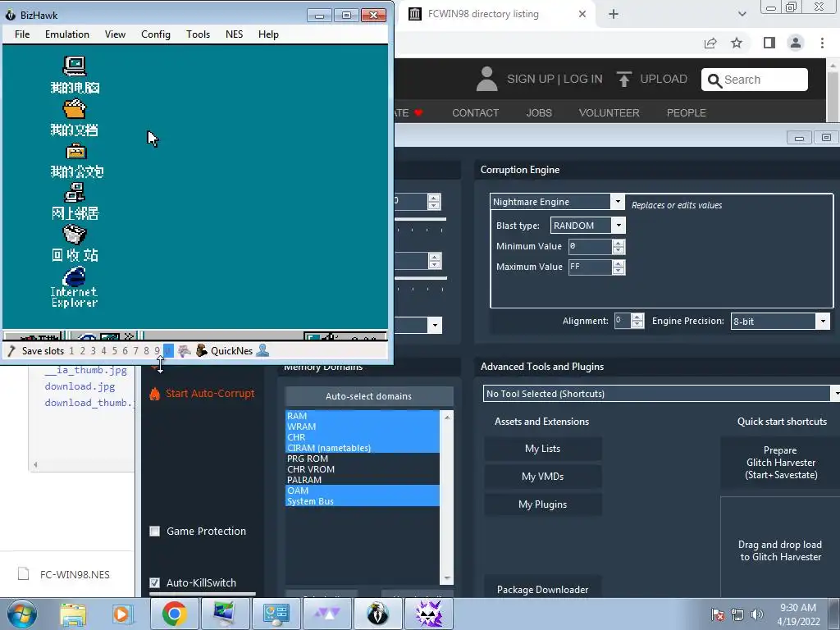The height and width of the screenshot is (630, 840).
Task: Open My VMDs
Action: (x=543, y=477)
